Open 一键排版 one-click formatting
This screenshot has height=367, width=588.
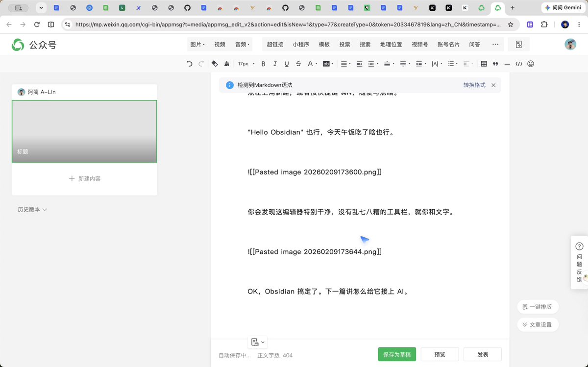538,307
